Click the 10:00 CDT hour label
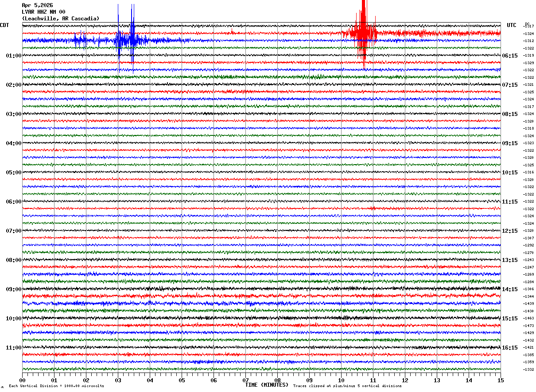This screenshot has height=392, width=536. (x=14, y=318)
